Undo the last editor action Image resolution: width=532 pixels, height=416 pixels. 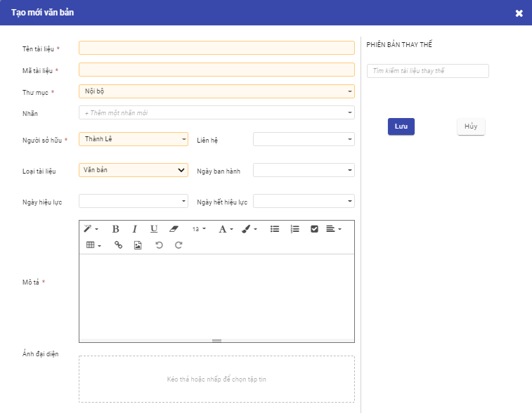pos(159,245)
